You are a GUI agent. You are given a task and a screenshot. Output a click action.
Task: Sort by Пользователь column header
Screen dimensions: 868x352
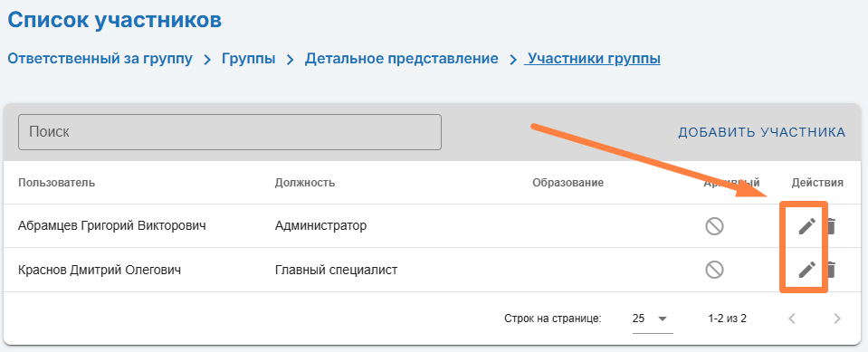coord(56,183)
